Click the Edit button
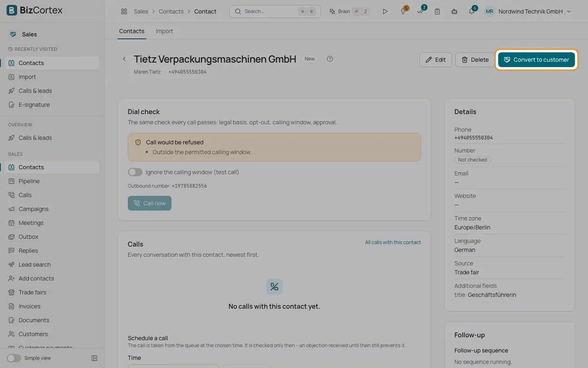Viewport: 588px width, 368px height. pos(436,60)
